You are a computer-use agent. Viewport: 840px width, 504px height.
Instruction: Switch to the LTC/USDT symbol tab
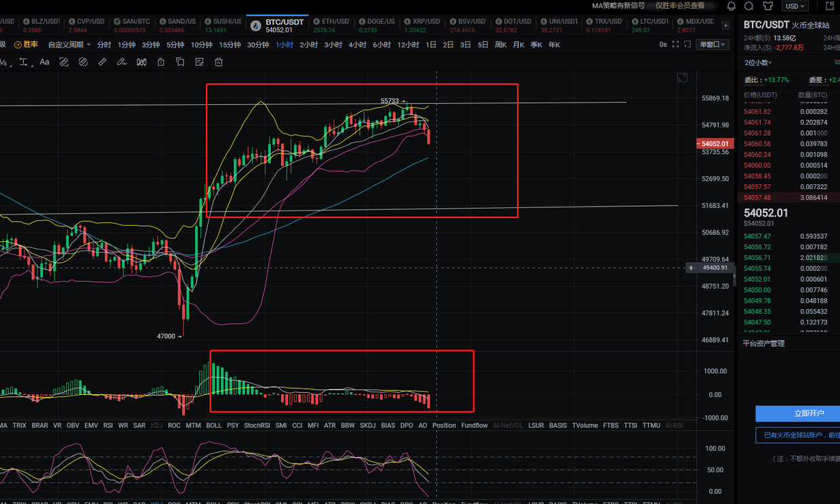tap(650, 25)
